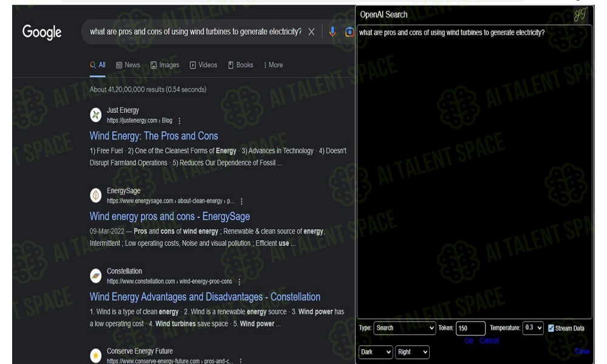Open the More search options menu

coord(273,65)
